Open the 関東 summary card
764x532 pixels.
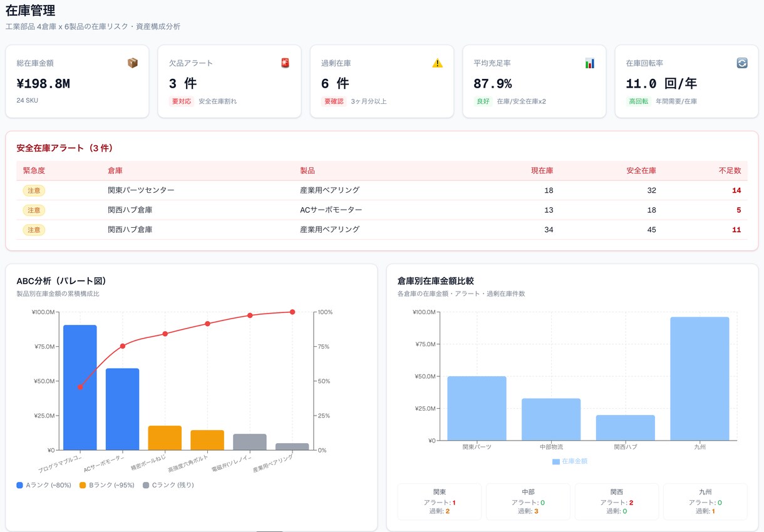440,501
